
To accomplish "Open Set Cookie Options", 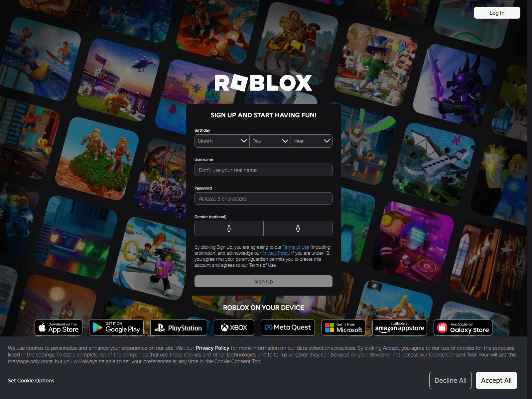I will [31, 380].
